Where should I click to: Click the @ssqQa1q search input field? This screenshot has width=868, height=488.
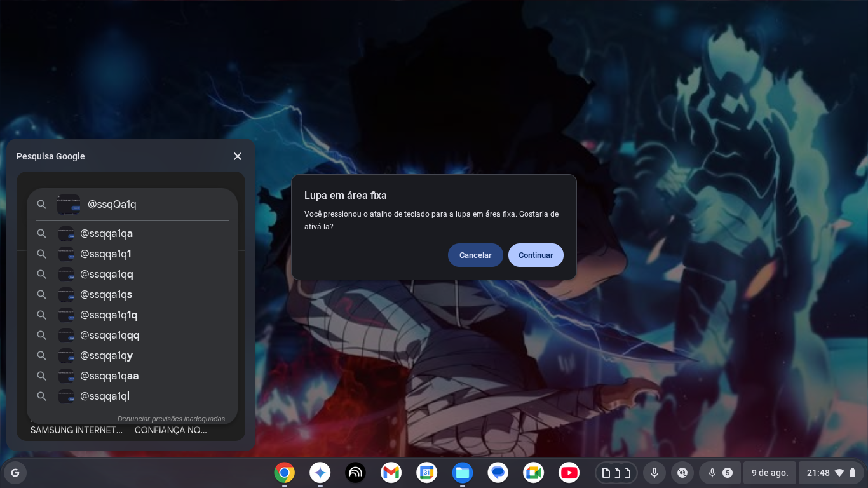point(132,205)
